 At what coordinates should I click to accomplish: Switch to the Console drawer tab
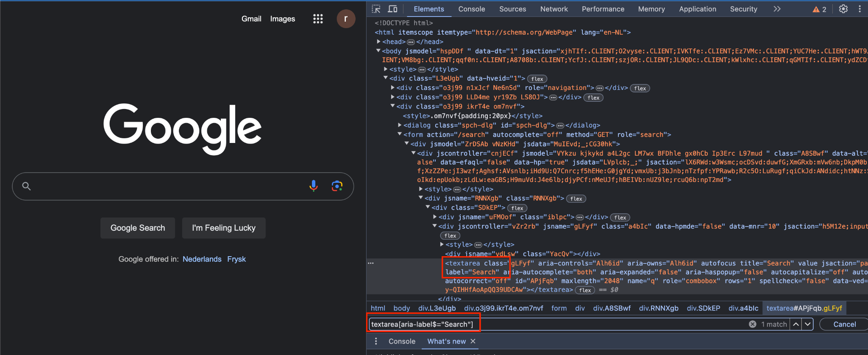pos(402,341)
